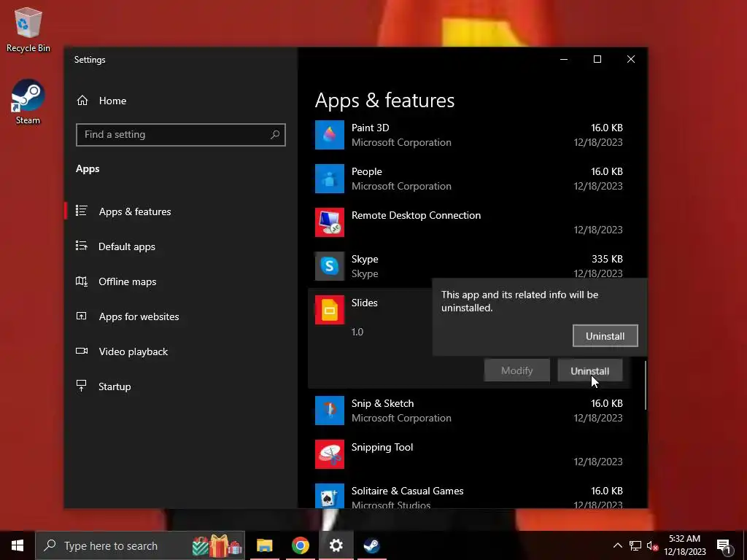Image resolution: width=747 pixels, height=560 pixels.
Task: Click the taskbar search box
Action: click(x=140, y=545)
